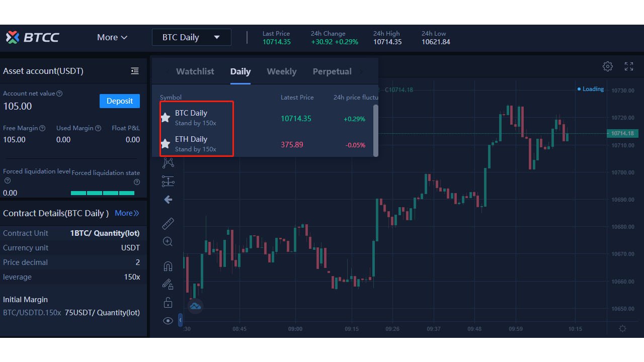Open the prediction and measurement tools icon
Screen dimensions: 644x362
tap(168, 181)
